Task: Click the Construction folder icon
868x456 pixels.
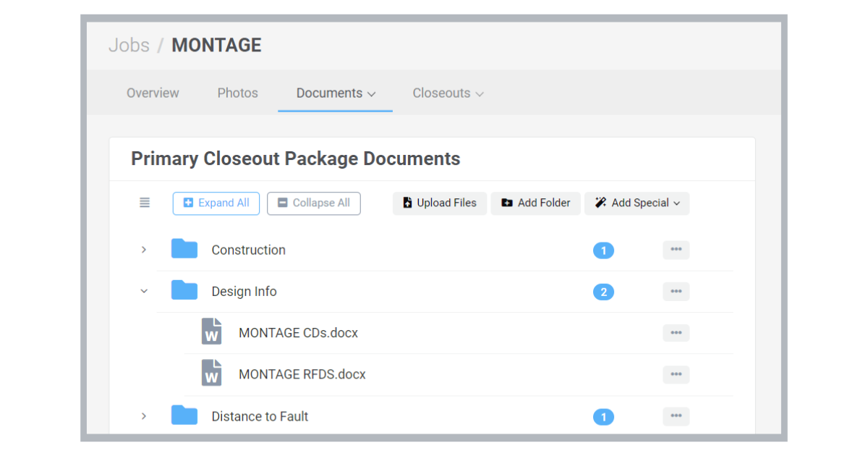Action: point(184,249)
